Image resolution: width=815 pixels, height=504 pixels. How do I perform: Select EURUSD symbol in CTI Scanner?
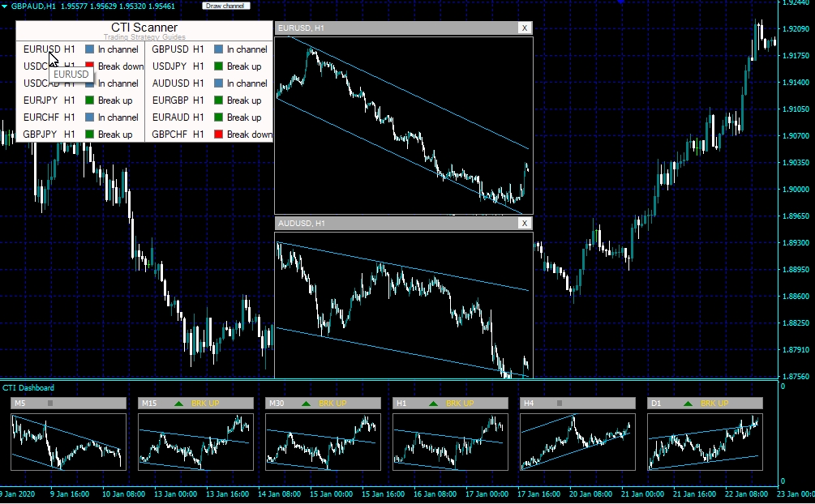click(x=41, y=49)
